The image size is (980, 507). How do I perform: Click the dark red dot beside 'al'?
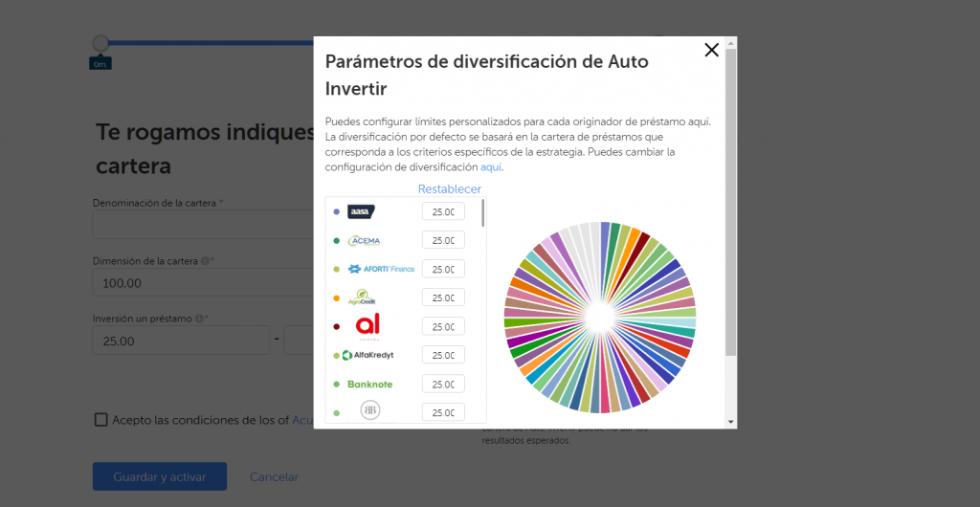click(x=336, y=326)
